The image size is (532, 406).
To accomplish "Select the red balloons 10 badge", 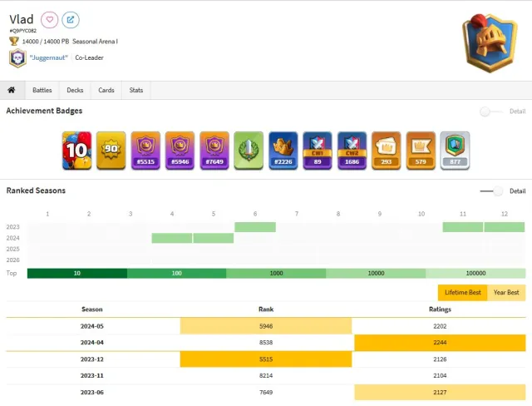I will coord(77,151).
